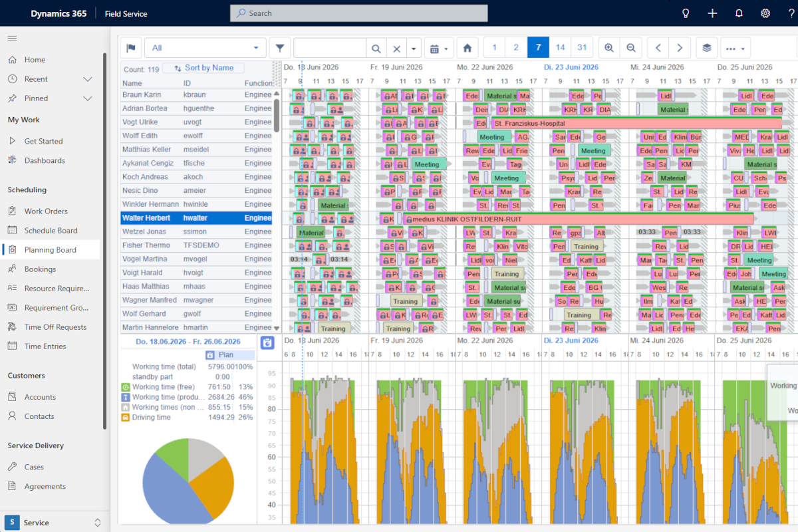Click the lightbulb assistant icon
Viewport: 798px width, 532px height.
686,13
